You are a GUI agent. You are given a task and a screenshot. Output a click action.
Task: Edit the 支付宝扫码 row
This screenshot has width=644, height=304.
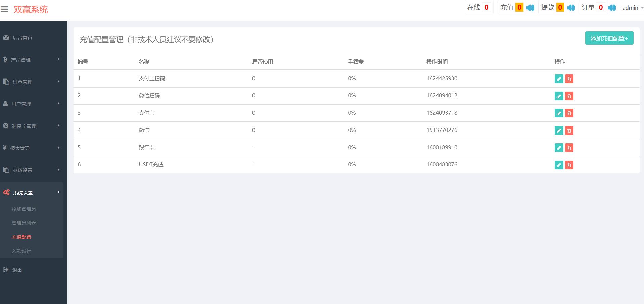(x=559, y=79)
